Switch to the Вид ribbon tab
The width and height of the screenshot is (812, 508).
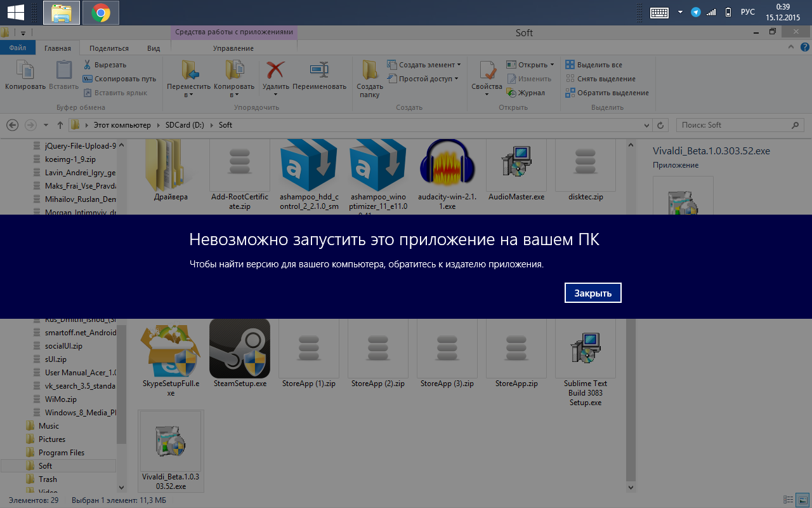(x=154, y=48)
